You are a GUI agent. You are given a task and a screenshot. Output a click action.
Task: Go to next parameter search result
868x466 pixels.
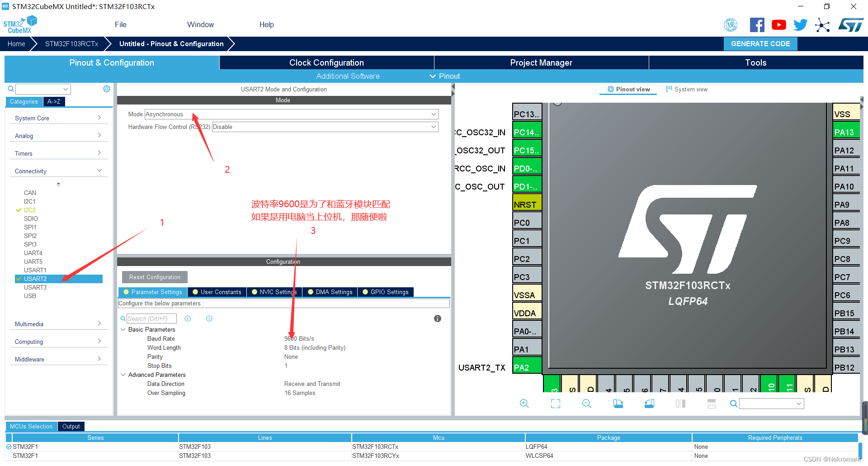point(209,319)
